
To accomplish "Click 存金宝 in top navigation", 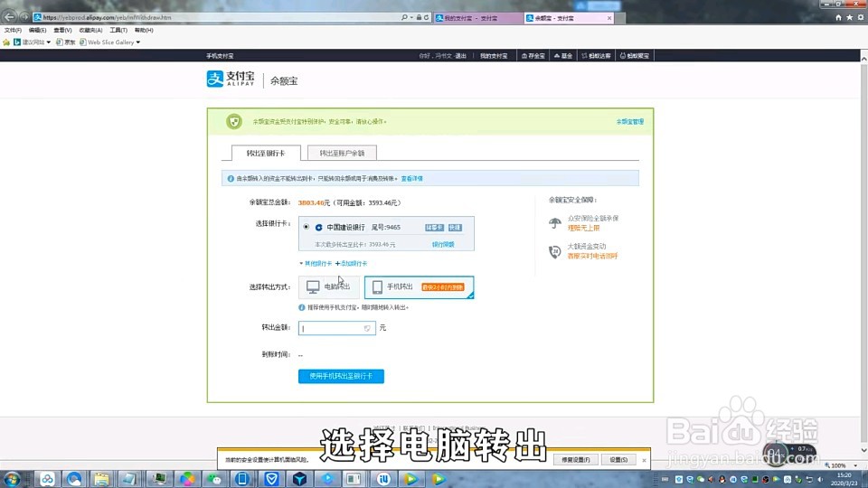I will (x=533, y=56).
